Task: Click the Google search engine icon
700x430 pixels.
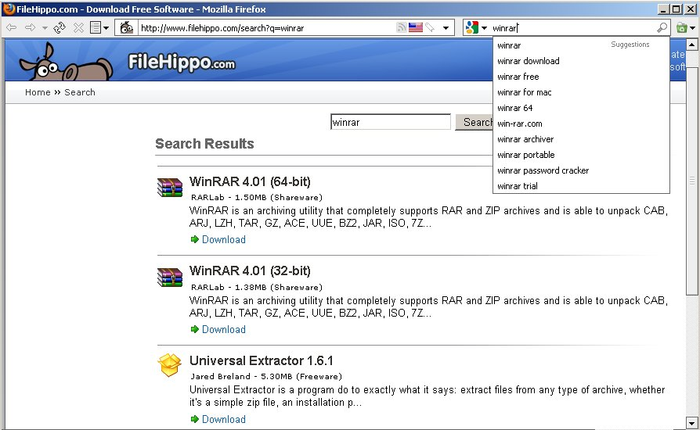Action: click(x=471, y=28)
